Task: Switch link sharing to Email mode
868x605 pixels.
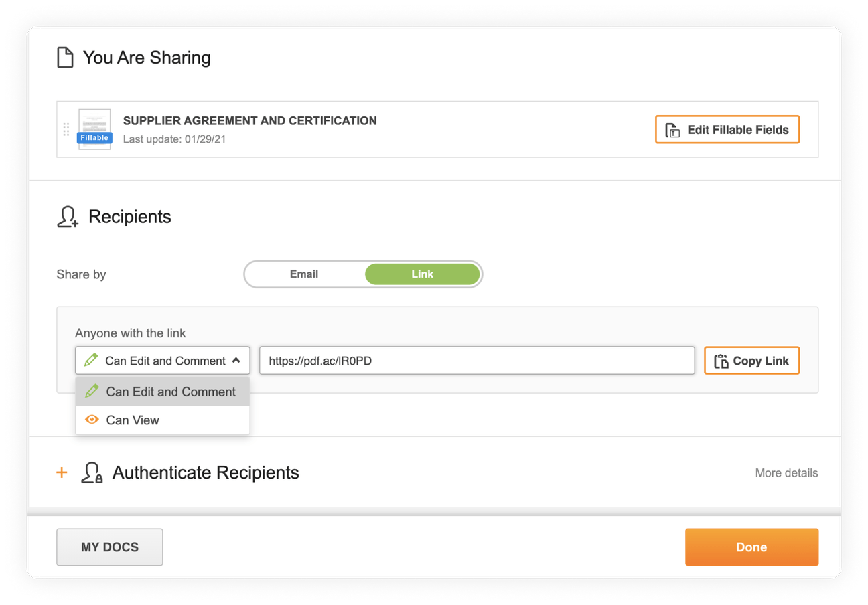Action: tap(304, 274)
